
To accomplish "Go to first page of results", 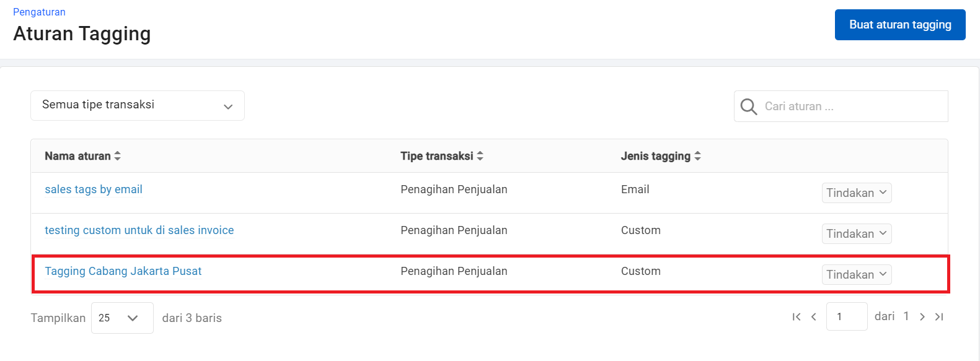I will pos(797,317).
